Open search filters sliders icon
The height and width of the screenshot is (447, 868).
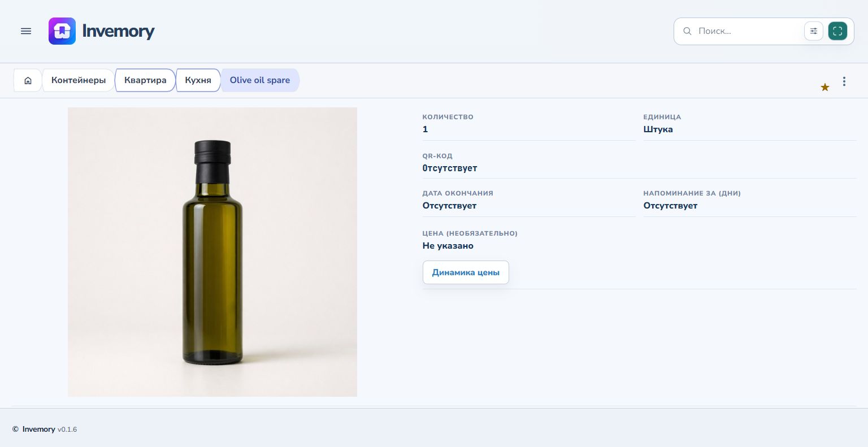pyautogui.click(x=814, y=31)
